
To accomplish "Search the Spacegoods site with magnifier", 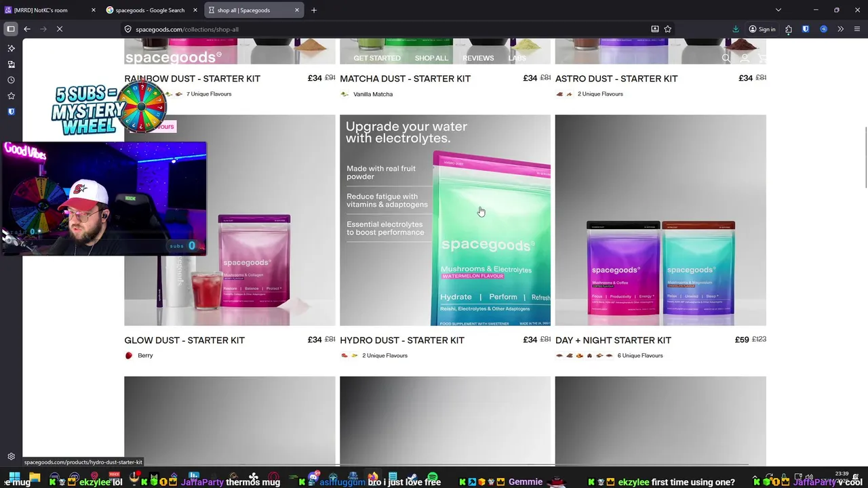I will point(726,58).
